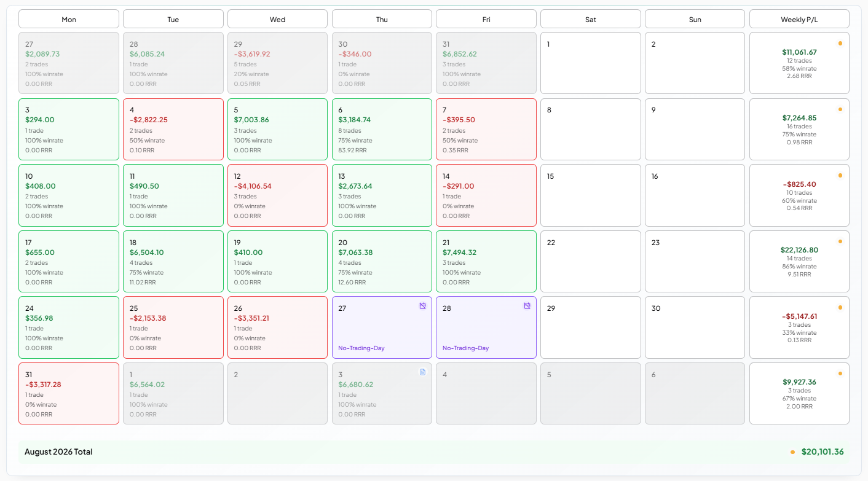
Task: Open the day 18 cell with $6,504.10
Action: pyautogui.click(x=173, y=261)
